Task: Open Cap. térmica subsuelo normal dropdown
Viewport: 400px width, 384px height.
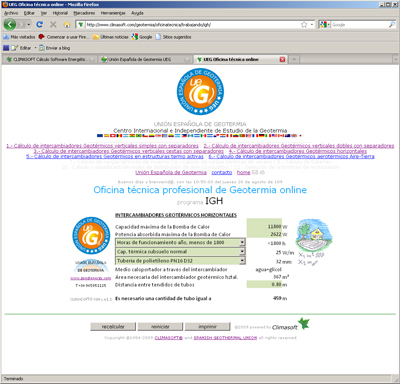Action: click(180, 251)
